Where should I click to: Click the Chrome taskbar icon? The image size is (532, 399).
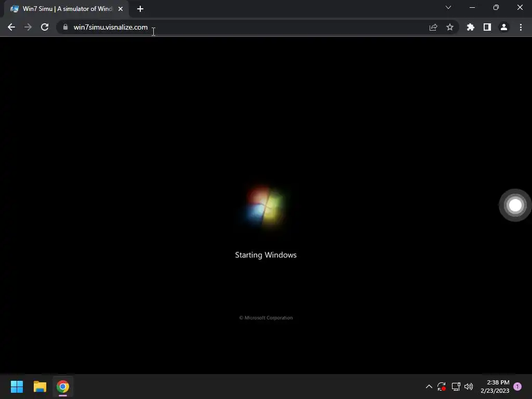[63, 387]
